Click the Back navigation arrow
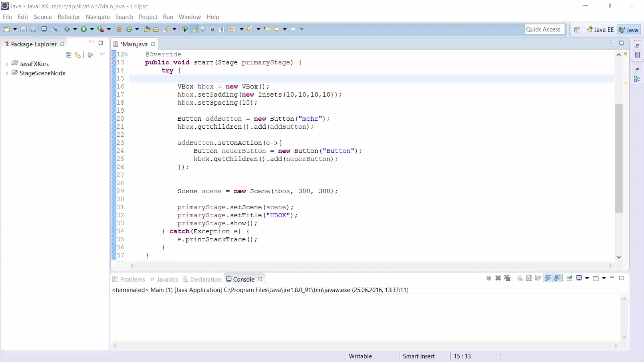 [x=277, y=29]
